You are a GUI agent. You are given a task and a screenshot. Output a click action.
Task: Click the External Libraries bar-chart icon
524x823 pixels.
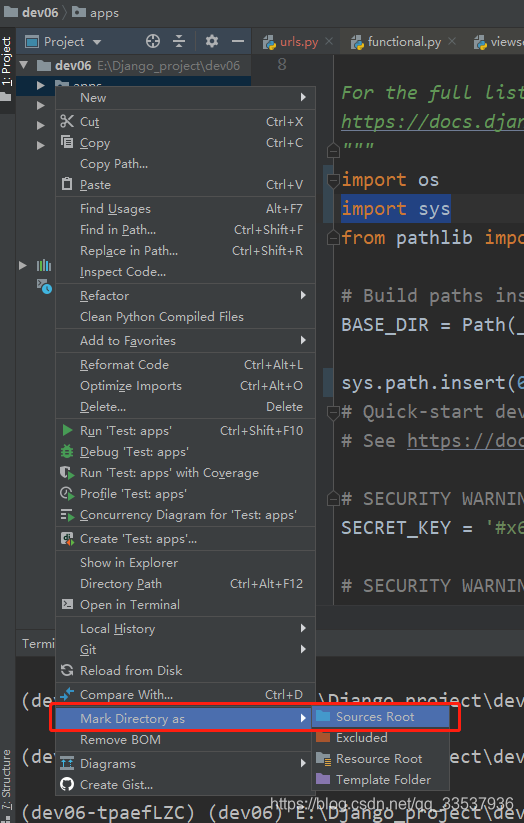(44, 265)
